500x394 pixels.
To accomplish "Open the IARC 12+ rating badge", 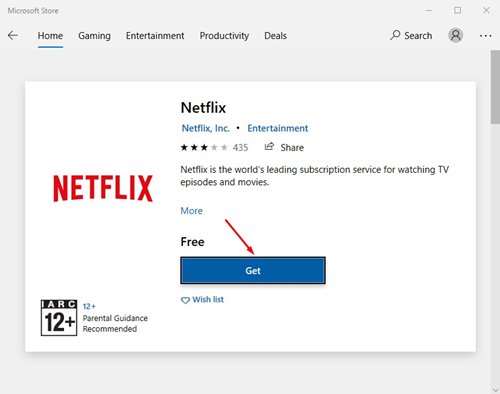I will [59, 318].
